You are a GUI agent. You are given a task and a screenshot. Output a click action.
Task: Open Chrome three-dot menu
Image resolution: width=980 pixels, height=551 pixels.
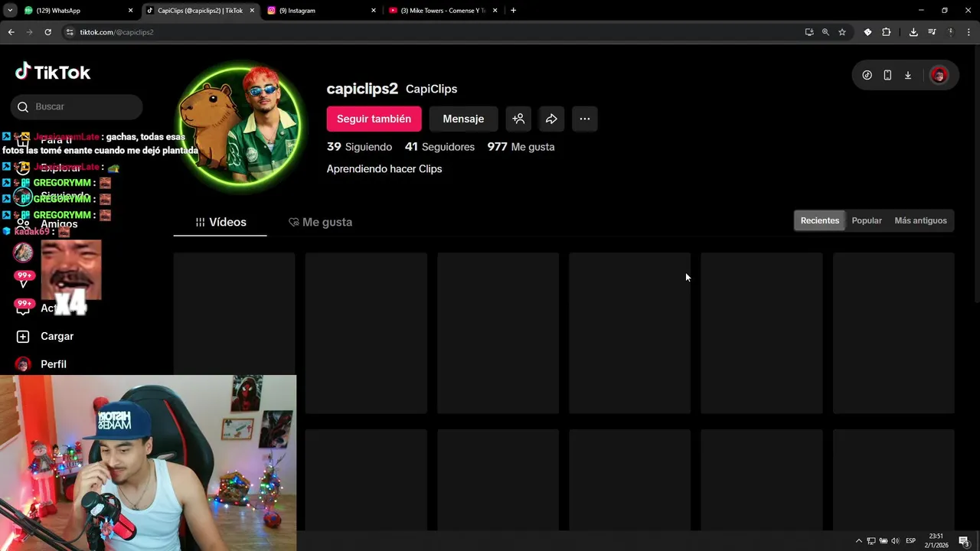pos(969,32)
